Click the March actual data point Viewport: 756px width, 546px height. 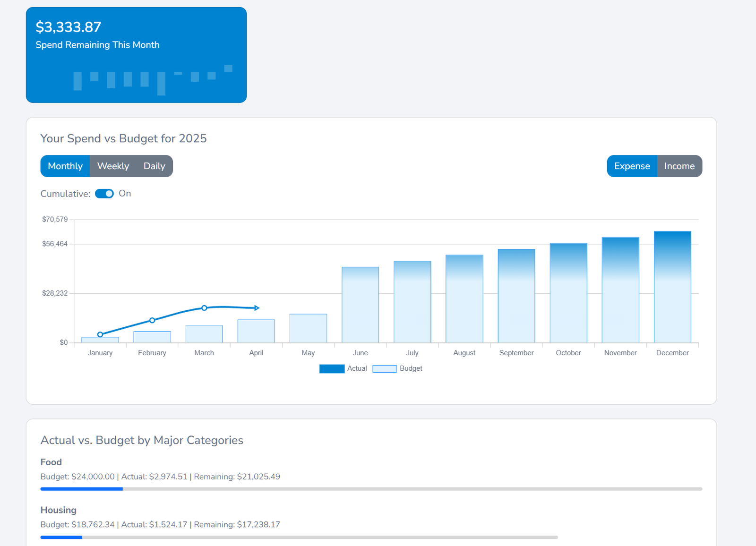pyautogui.click(x=204, y=308)
